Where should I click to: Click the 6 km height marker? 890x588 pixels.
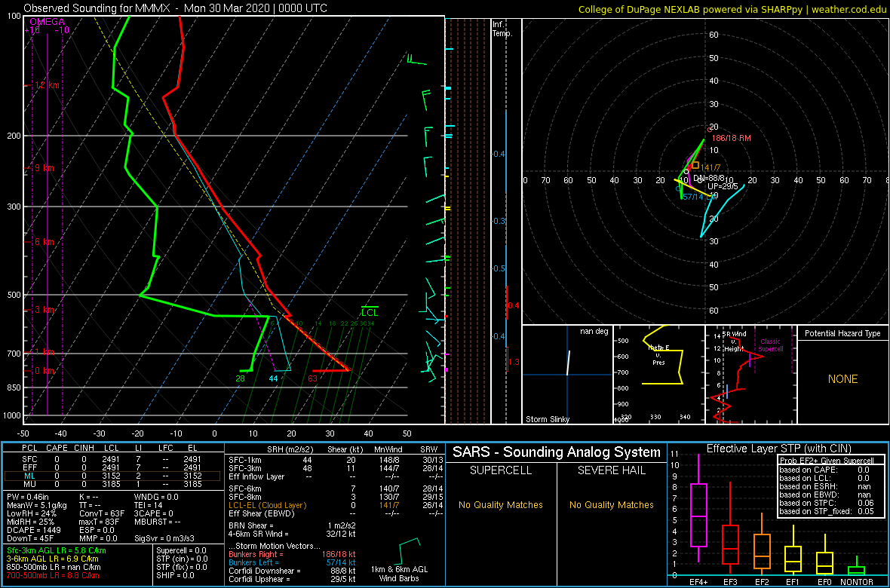(41, 242)
